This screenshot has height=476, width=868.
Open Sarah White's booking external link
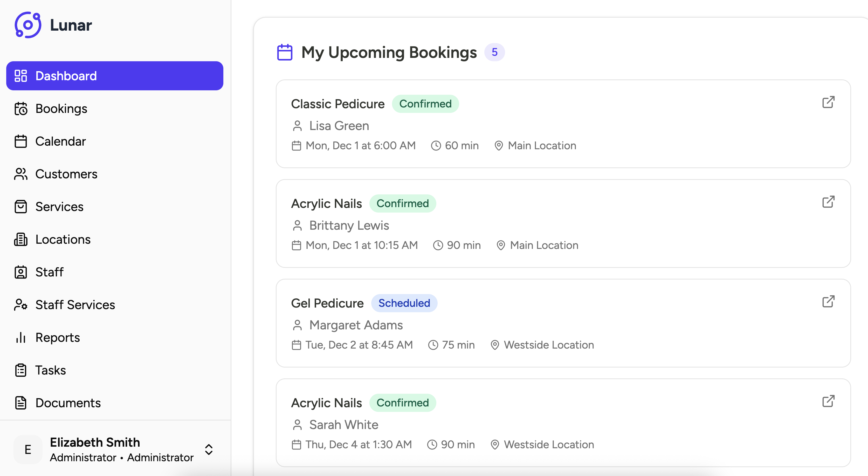tap(829, 401)
